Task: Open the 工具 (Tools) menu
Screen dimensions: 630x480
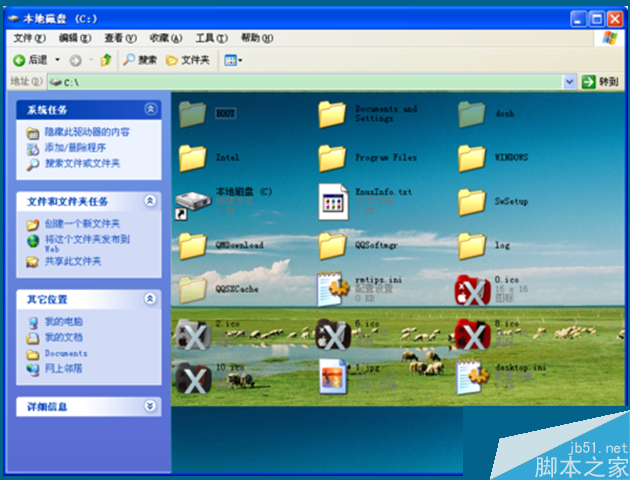Action: pos(209,38)
